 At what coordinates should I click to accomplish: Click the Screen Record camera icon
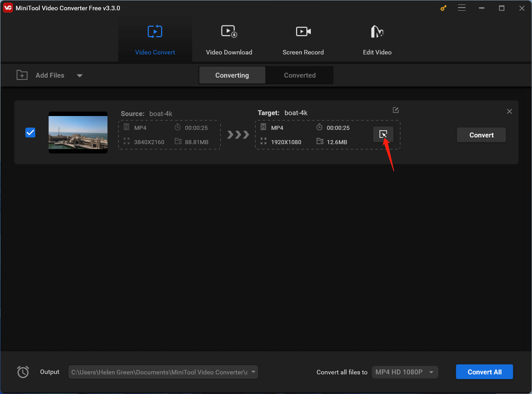(303, 32)
